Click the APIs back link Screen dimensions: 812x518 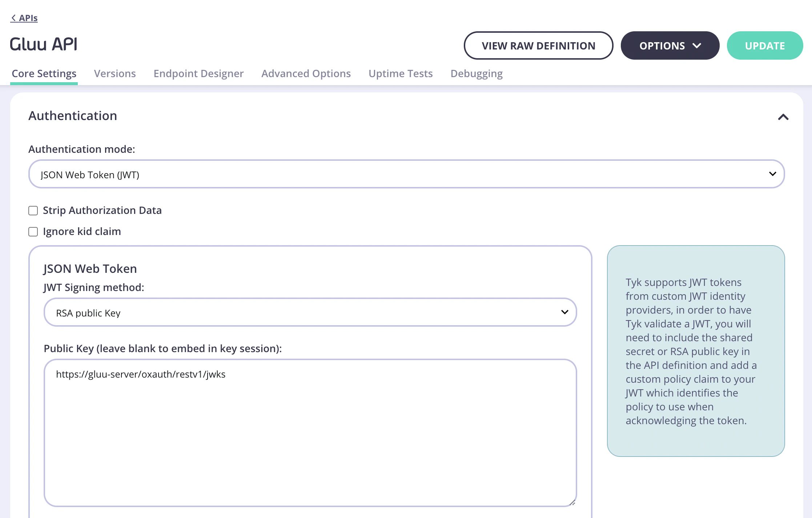(28, 18)
